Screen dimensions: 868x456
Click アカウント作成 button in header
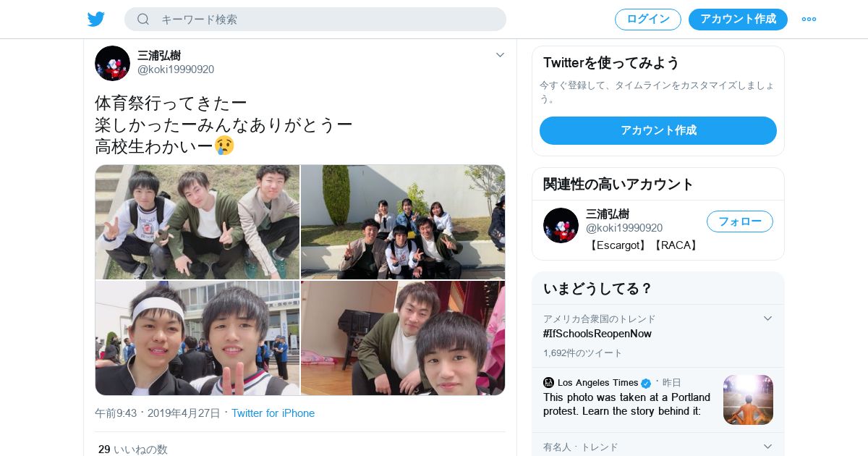click(x=738, y=20)
